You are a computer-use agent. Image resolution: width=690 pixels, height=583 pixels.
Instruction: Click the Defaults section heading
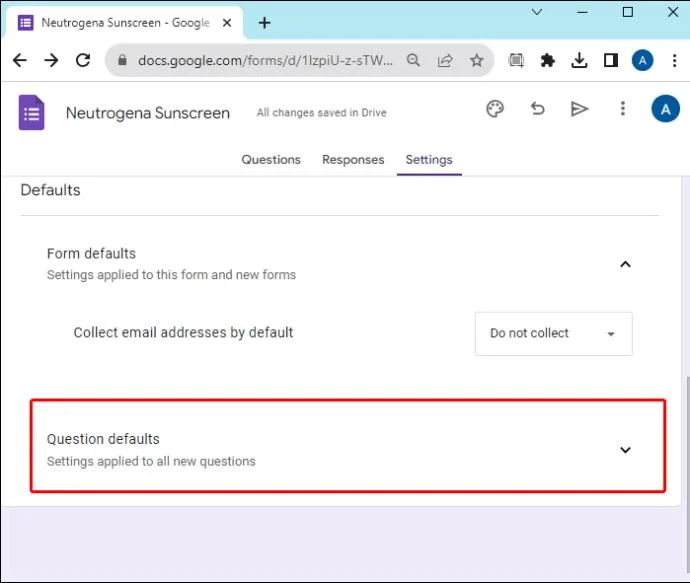51,190
